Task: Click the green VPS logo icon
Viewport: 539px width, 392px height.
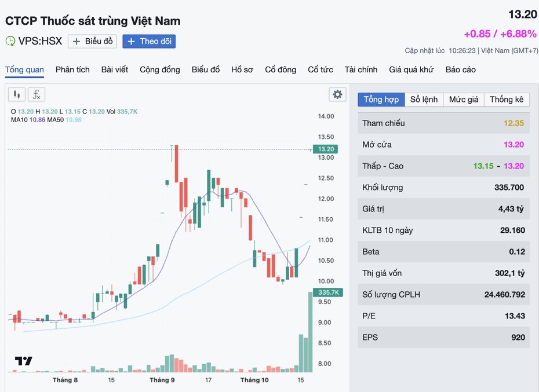Action: [x=11, y=41]
